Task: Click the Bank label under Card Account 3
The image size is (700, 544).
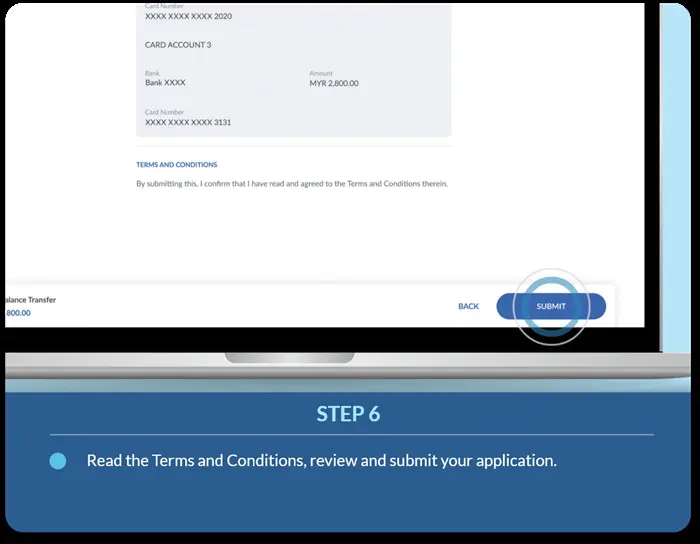Action: coord(152,74)
